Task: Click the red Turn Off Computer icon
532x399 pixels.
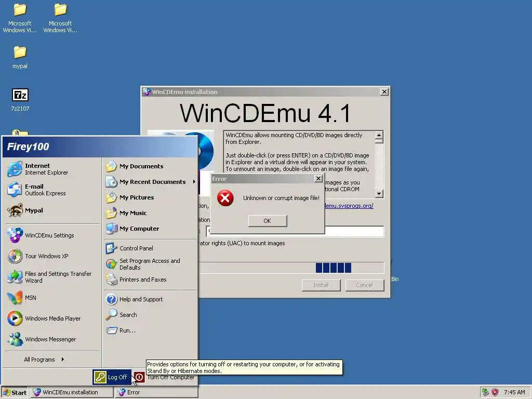Action: [139, 377]
